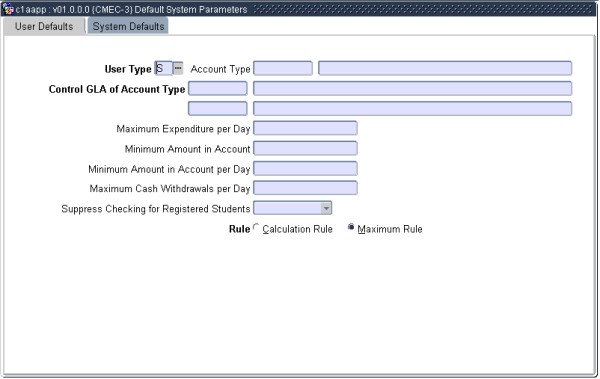
Task: Click the second Control GLA code field
Action: pyautogui.click(x=218, y=108)
